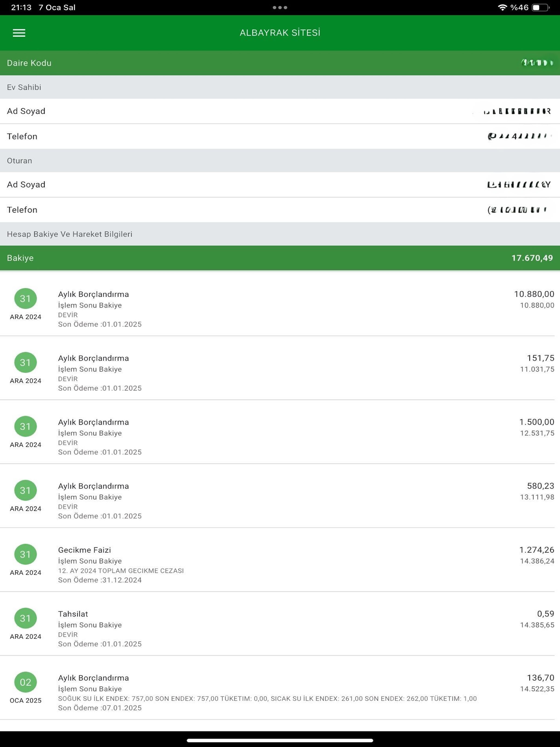The image size is (560, 747).
Task: Select the 1.274,26 late fee amount
Action: [x=537, y=550]
